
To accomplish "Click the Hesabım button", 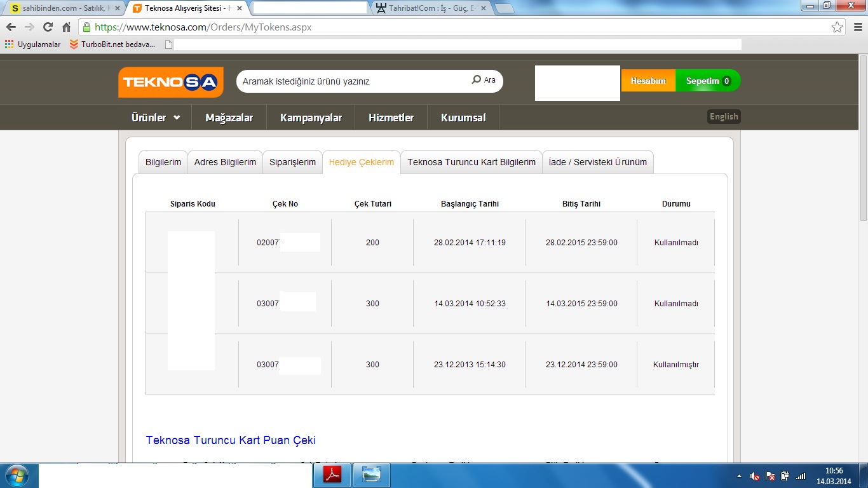I will [648, 81].
